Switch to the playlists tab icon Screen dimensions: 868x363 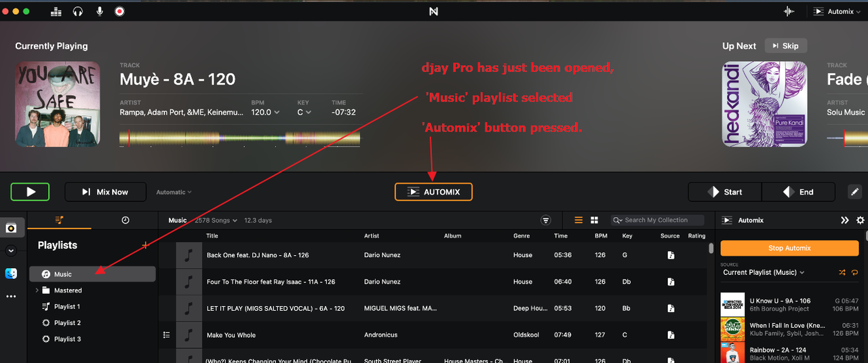tap(60, 220)
